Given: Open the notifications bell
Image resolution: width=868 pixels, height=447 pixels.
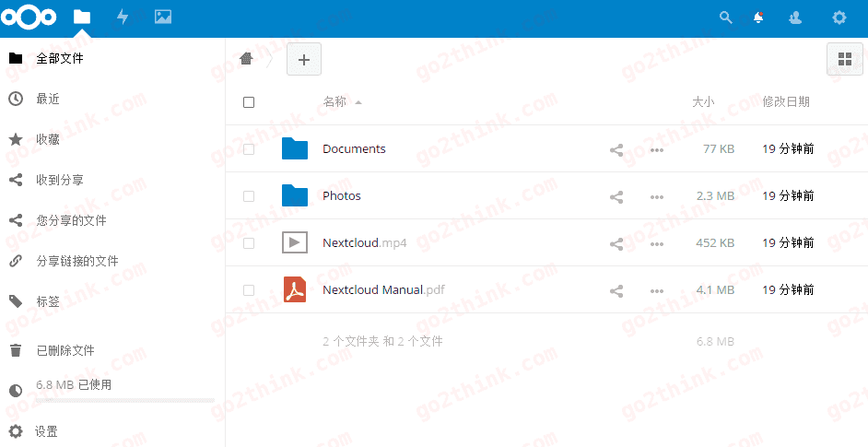Looking at the screenshot, I should [758, 18].
